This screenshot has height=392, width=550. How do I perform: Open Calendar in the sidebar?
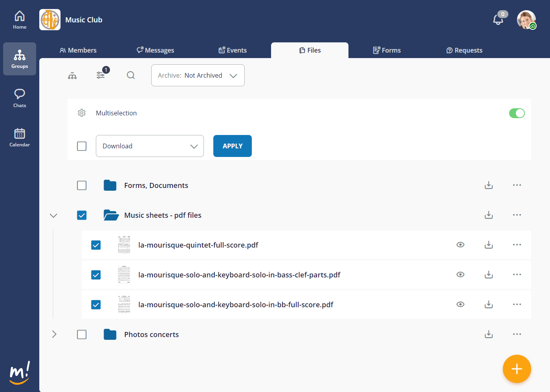point(20,137)
